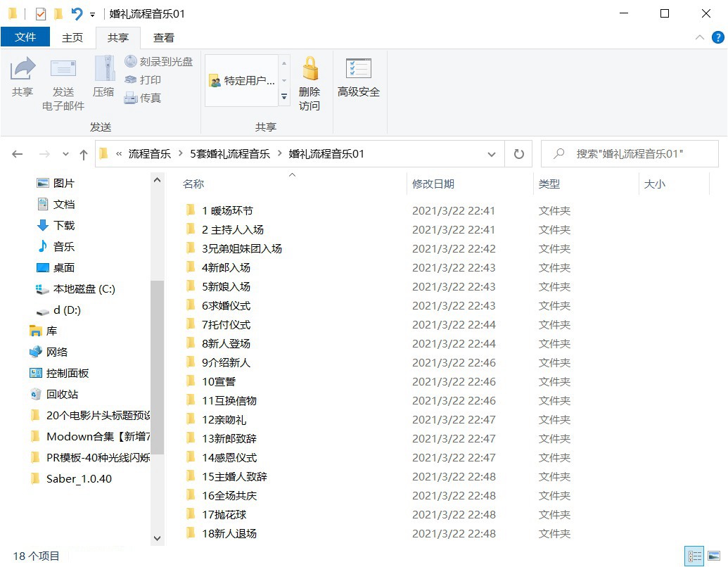Open Downloads (下载) in navigation pane
Screen dimensions: 728x567
pos(56,226)
